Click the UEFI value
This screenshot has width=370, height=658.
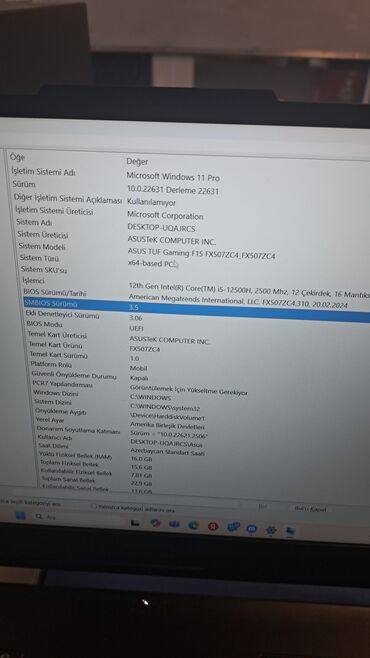pos(136,328)
